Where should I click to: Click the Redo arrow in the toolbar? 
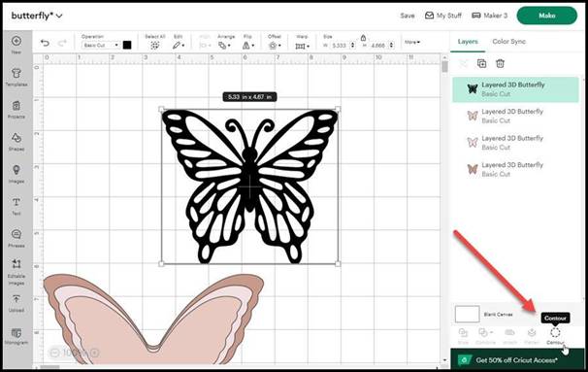62,43
